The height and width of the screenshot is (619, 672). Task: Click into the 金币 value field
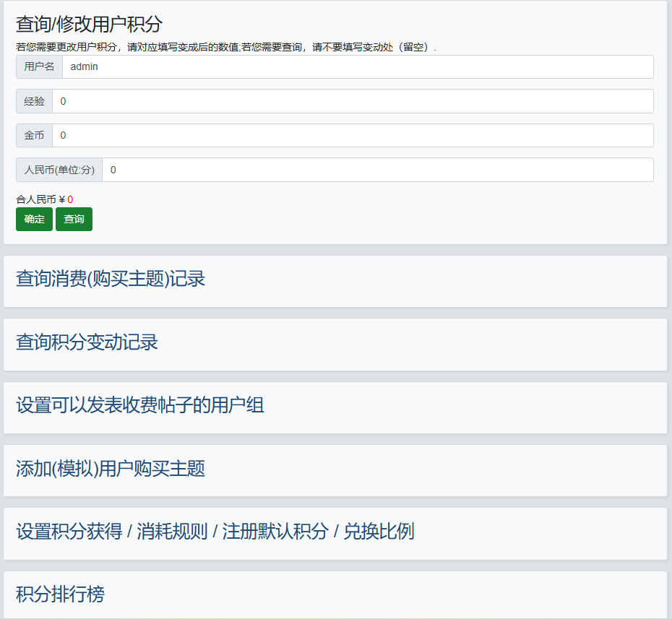[x=353, y=135]
